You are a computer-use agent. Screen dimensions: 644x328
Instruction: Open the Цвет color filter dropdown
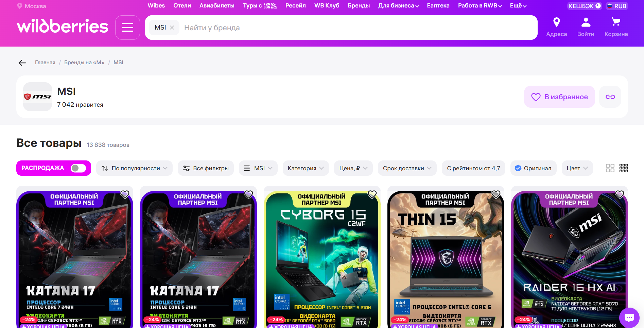click(x=577, y=168)
